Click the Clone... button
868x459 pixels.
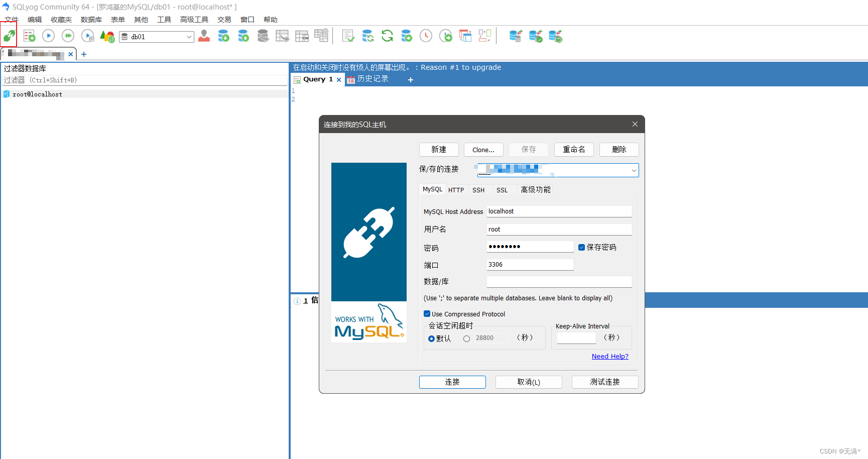point(483,150)
